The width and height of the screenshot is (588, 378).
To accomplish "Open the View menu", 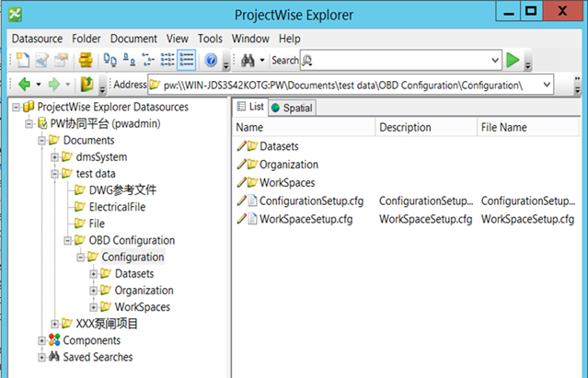I will coord(177,39).
